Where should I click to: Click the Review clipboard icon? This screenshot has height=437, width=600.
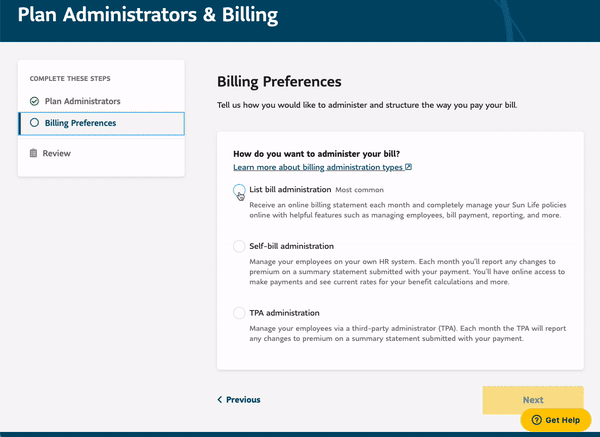(34, 153)
